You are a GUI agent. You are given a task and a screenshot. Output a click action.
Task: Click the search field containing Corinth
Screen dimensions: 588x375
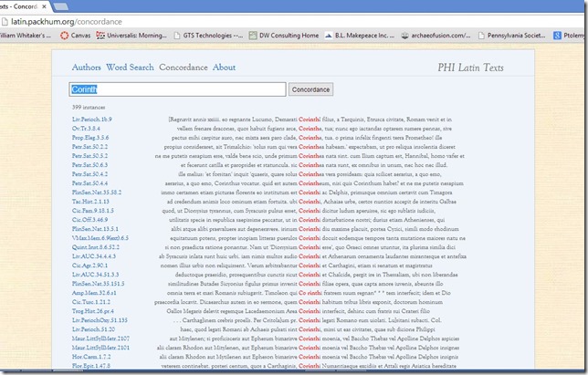click(178, 89)
